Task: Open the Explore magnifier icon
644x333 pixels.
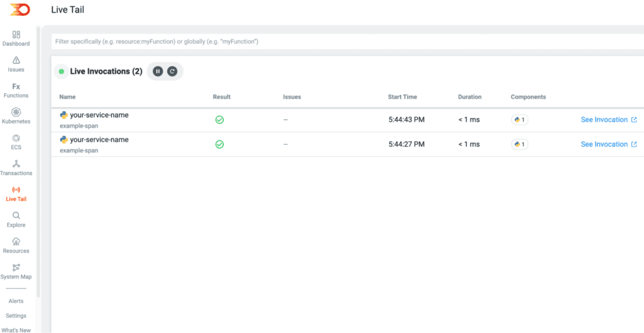Action: pos(16,215)
